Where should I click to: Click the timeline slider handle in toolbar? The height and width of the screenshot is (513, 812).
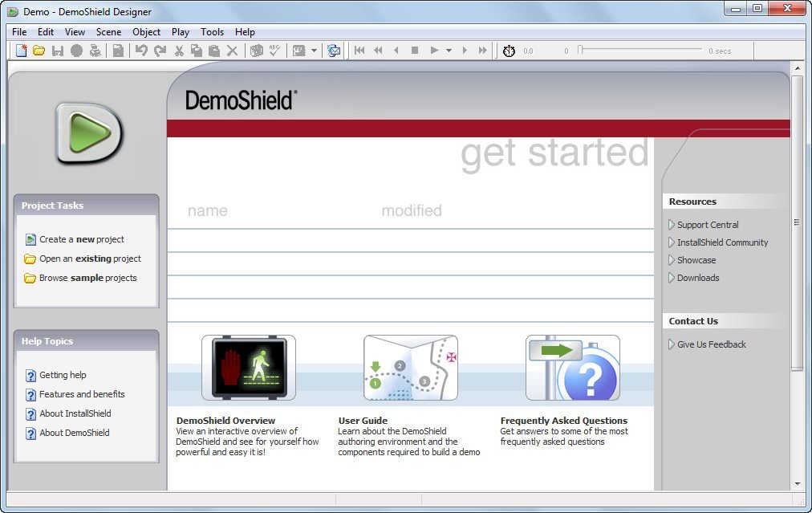tap(580, 50)
